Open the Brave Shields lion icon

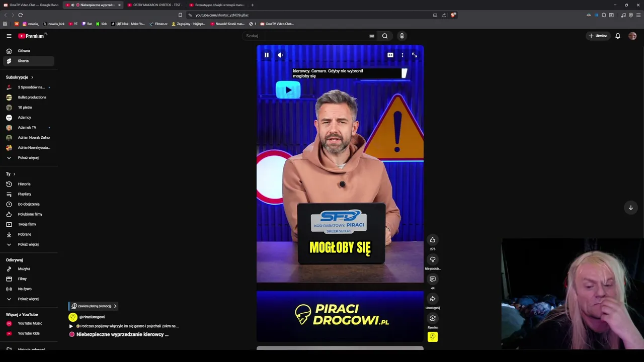point(453,15)
